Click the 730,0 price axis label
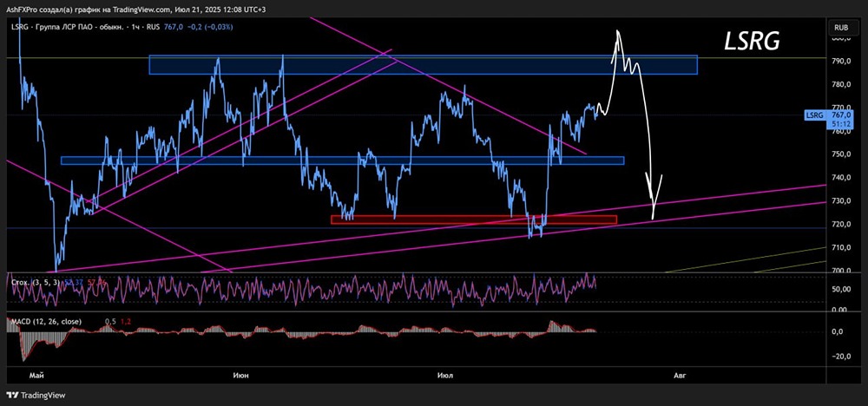 (x=840, y=200)
